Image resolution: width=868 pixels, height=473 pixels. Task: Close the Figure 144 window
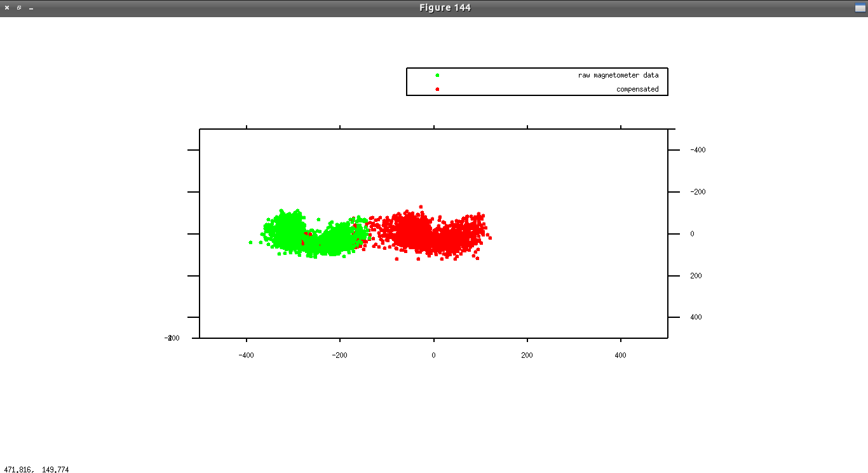pos(7,8)
